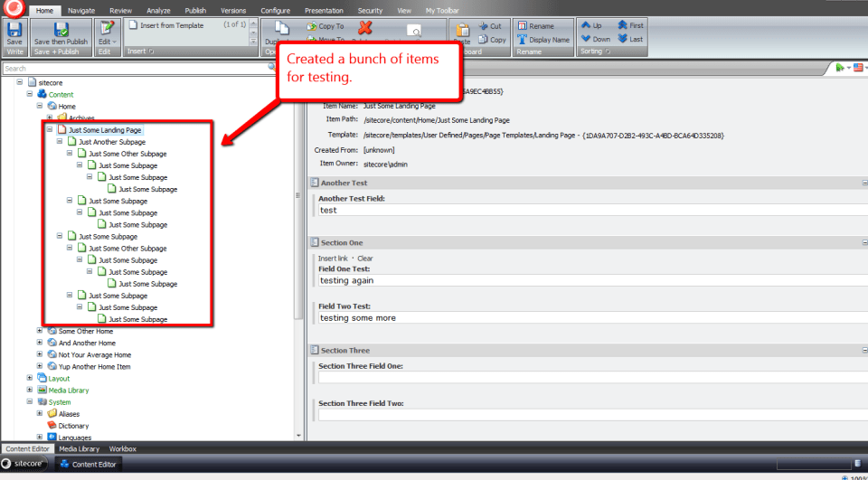Switch to the Workbox bottom tab
The width and height of the screenshot is (868, 480).
[123, 448]
